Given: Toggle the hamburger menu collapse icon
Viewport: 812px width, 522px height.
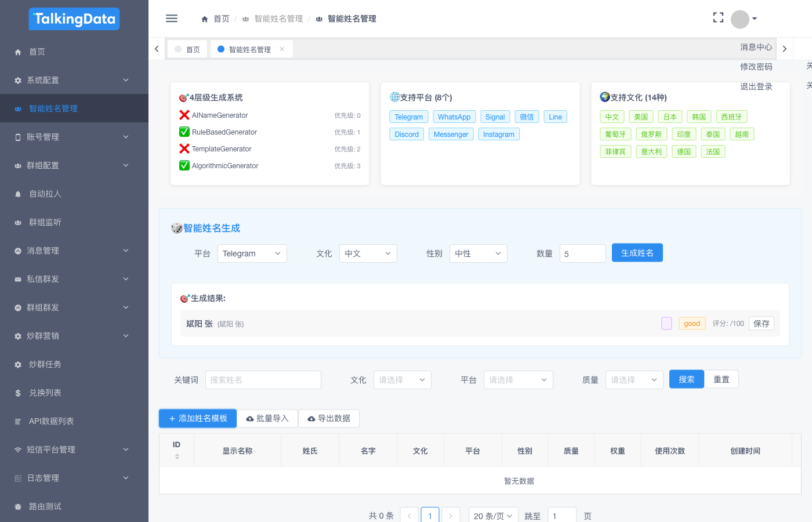Looking at the screenshot, I should point(172,19).
